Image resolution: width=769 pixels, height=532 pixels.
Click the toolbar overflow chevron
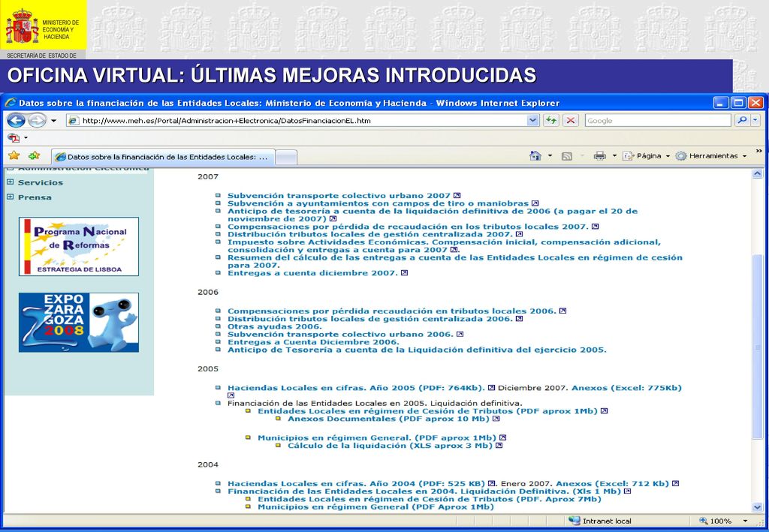pos(758,151)
